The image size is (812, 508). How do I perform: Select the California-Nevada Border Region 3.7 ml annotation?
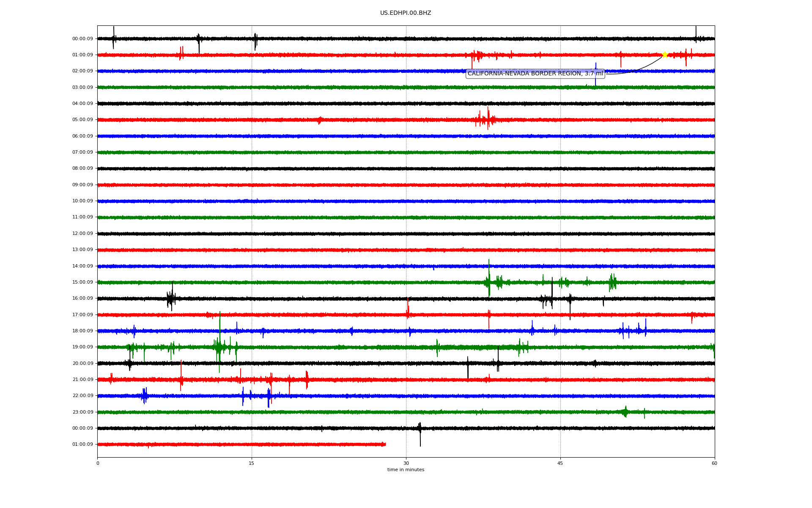click(x=535, y=74)
